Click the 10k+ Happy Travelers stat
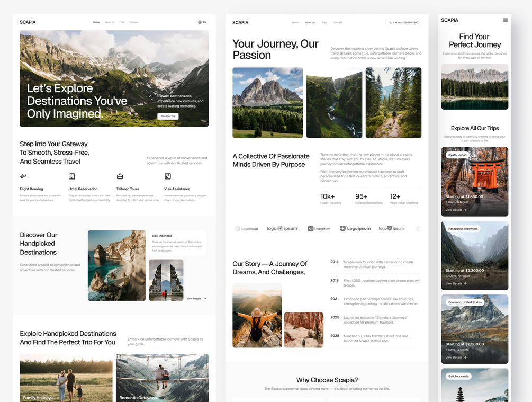 click(x=331, y=199)
